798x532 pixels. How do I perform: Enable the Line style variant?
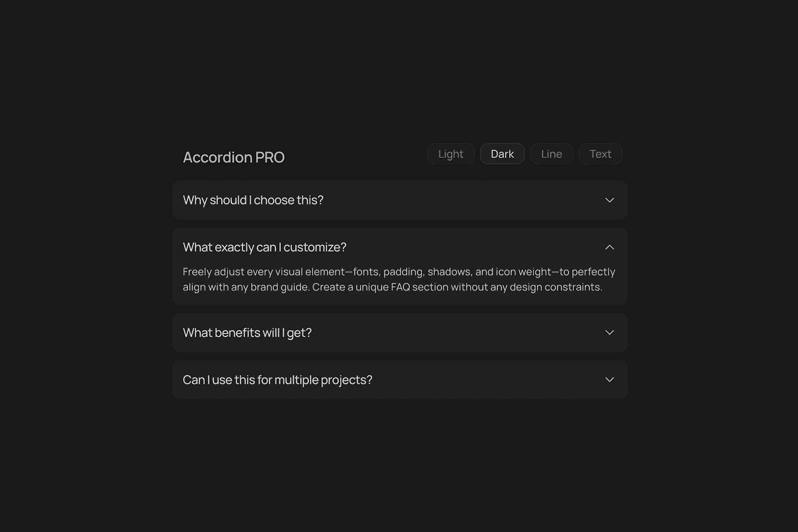point(551,154)
